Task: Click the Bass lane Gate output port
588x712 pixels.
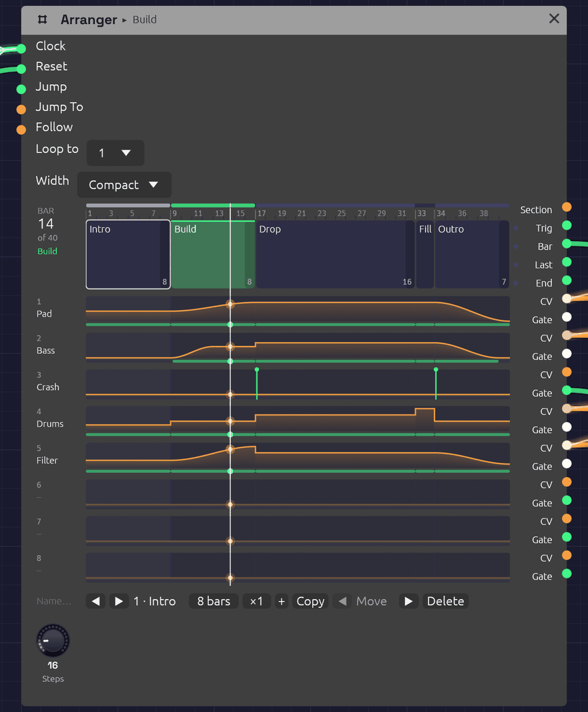Action: point(567,354)
